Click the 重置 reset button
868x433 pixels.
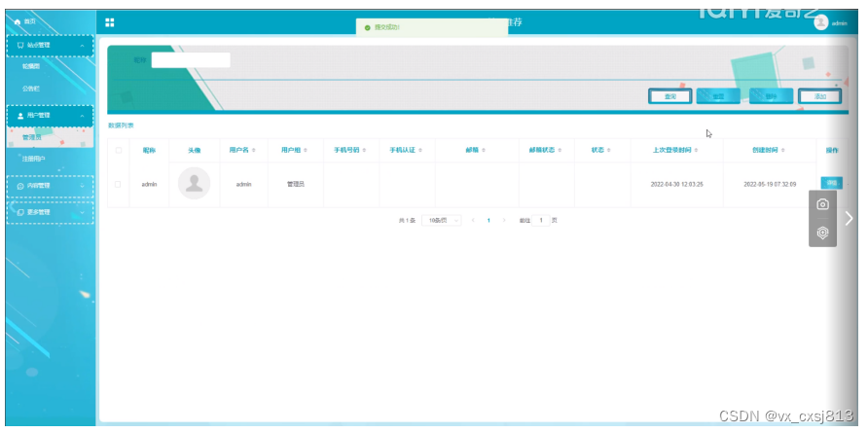click(x=718, y=96)
